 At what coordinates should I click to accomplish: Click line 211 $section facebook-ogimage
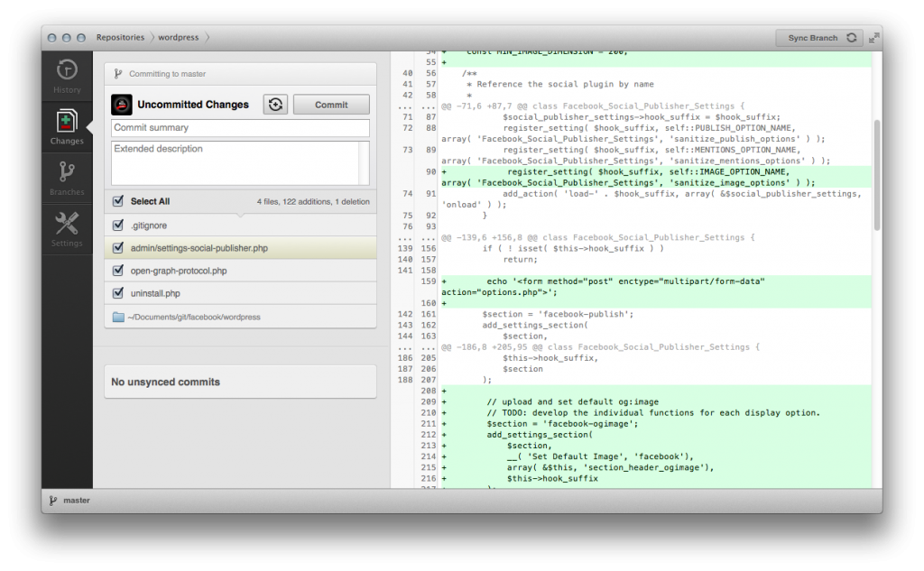click(562, 424)
